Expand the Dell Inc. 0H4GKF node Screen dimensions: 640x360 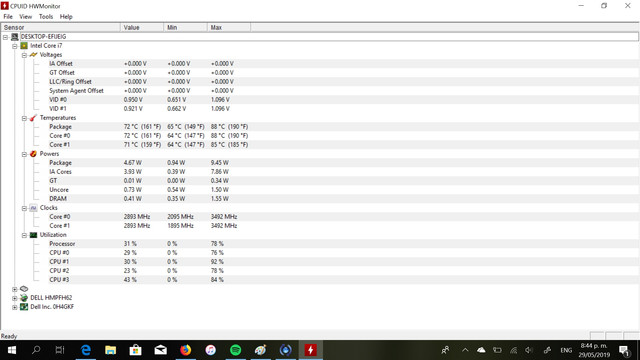tap(15, 307)
